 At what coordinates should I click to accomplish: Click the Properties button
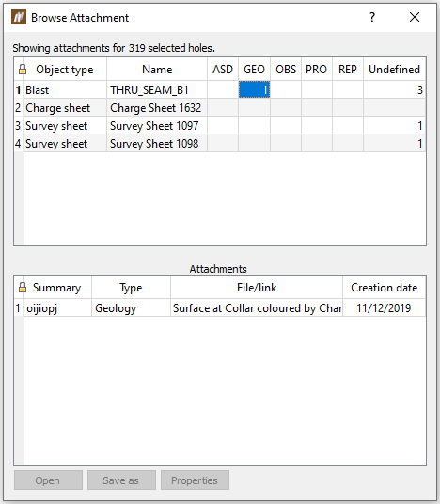coord(195,480)
